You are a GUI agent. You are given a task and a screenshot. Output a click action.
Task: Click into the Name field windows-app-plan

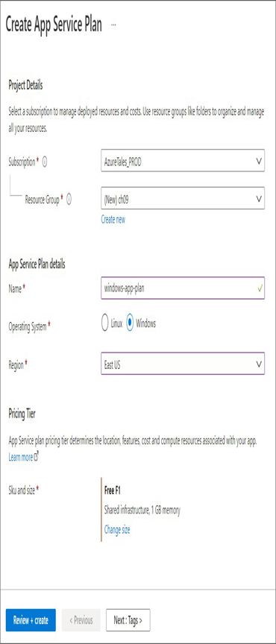(183, 288)
